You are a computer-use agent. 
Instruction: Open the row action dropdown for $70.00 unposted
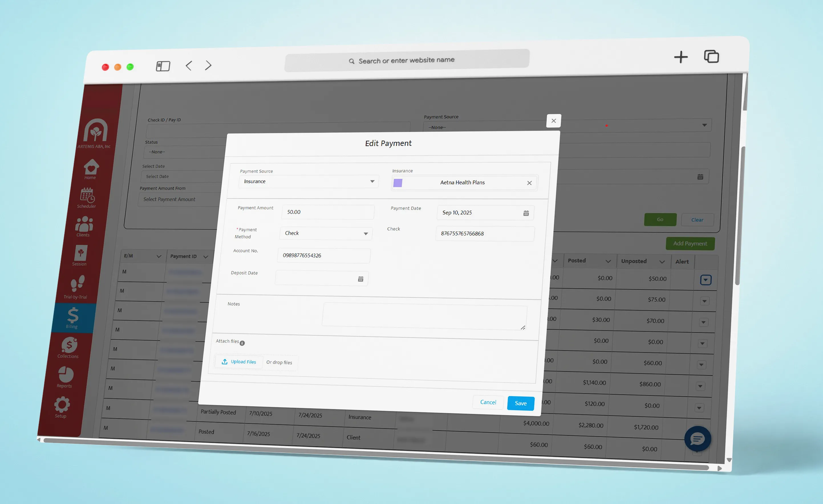tap(704, 323)
